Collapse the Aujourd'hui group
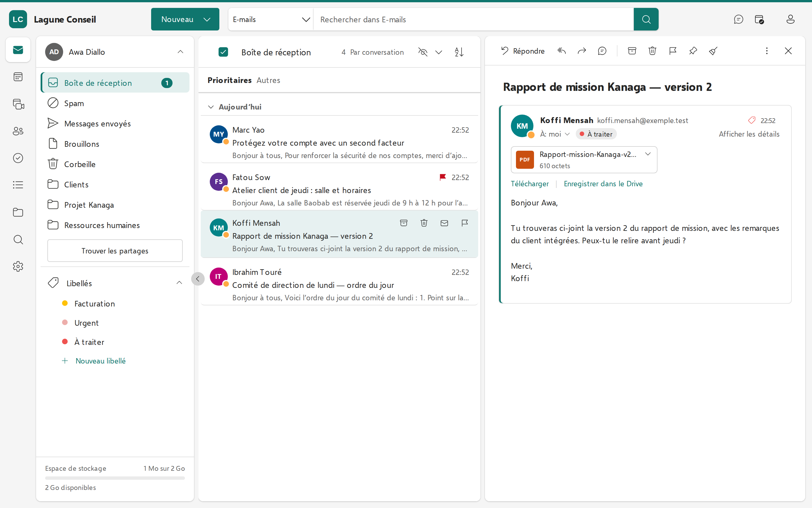This screenshot has height=508, width=812. click(x=211, y=107)
